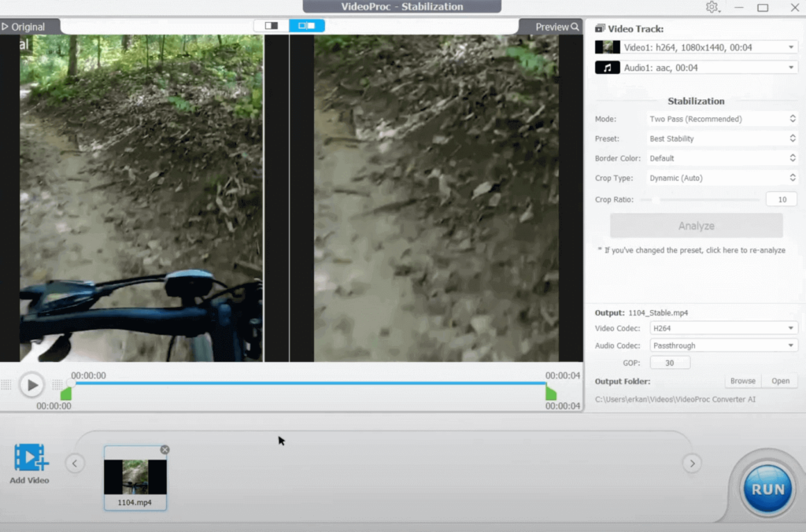
Task: Click the GOP input field
Action: 670,363
